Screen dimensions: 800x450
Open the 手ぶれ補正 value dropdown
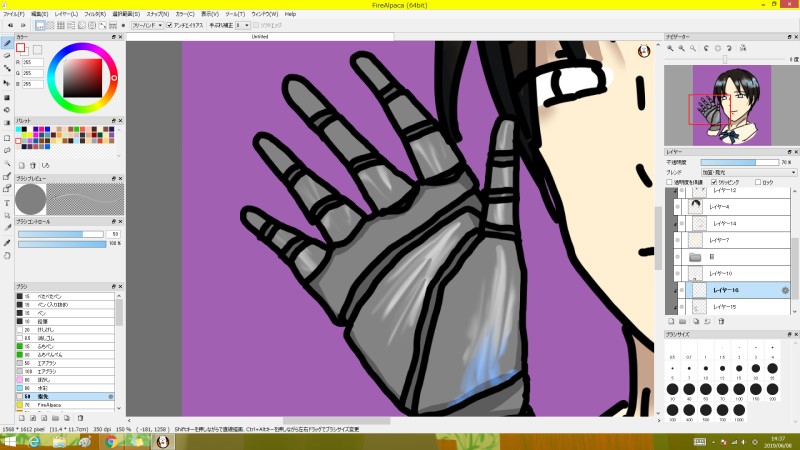point(242,25)
